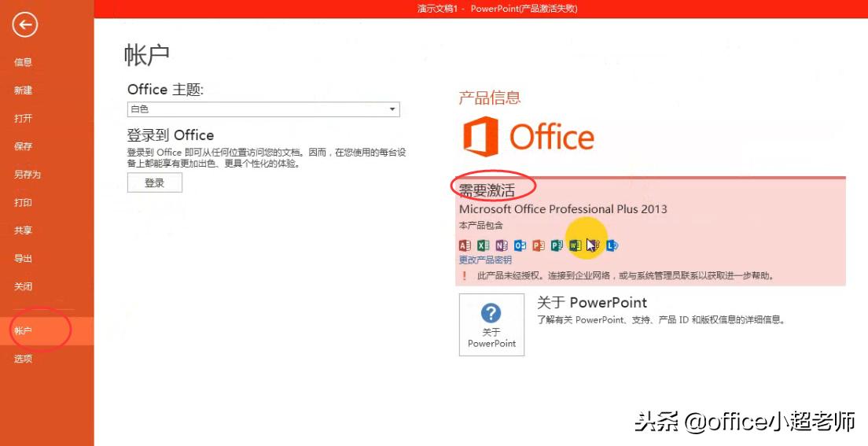Click the 关于 PowerPoint button
This screenshot has width=868, height=446.
pyautogui.click(x=491, y=325)
